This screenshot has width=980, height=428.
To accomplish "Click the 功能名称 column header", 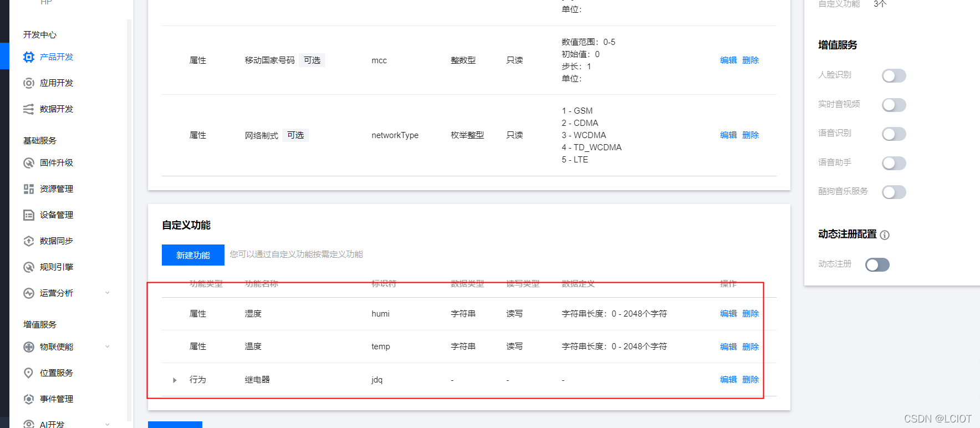I will [x=262, y=284].
